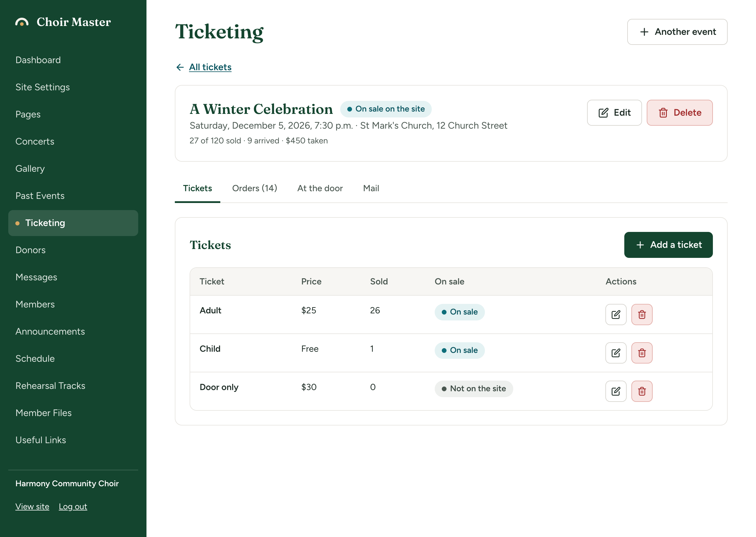Go back to All tickets
The image size is (756, 537).
[x=210, y=68]
